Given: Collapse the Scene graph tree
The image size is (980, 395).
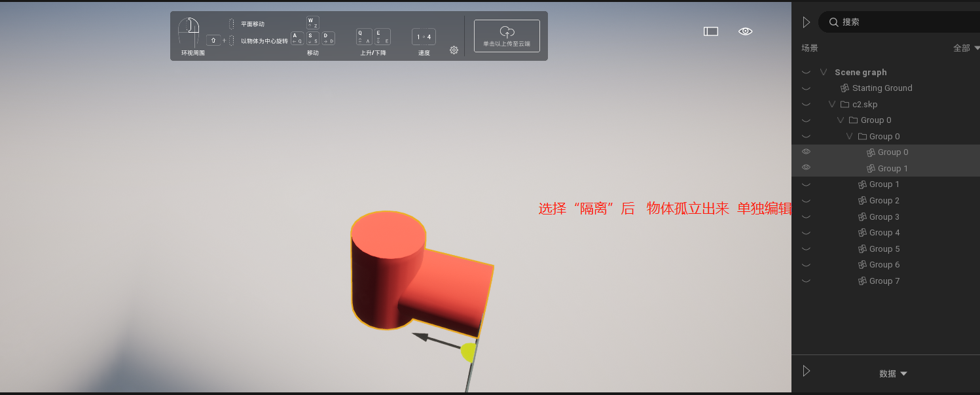Looking at the screenshot, I should pyautogui.click(x=824, y=73).
